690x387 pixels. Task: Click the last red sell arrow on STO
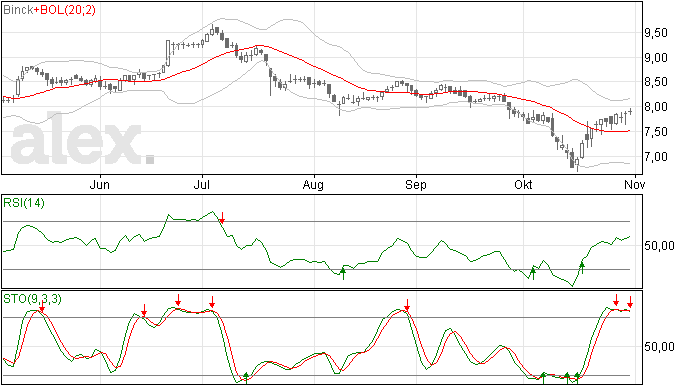630,302
